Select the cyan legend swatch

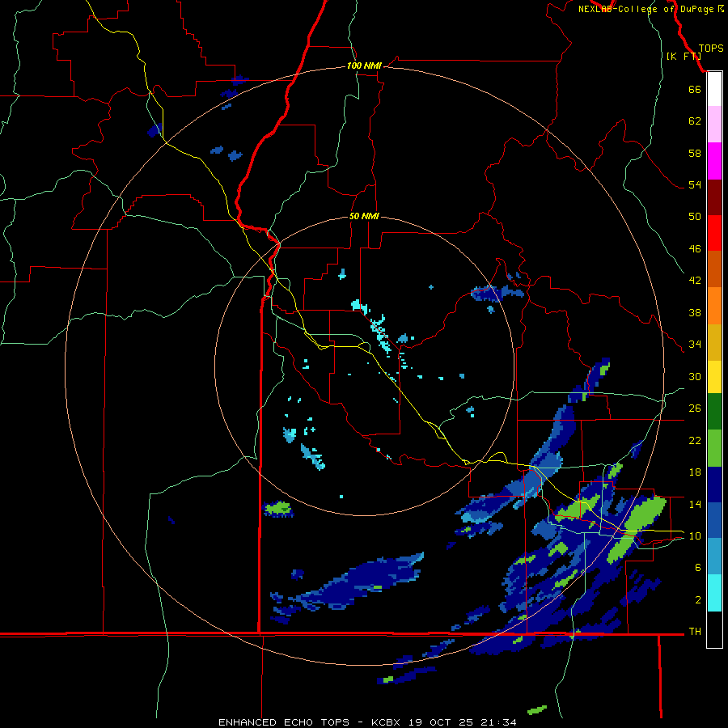click(714, 593)
